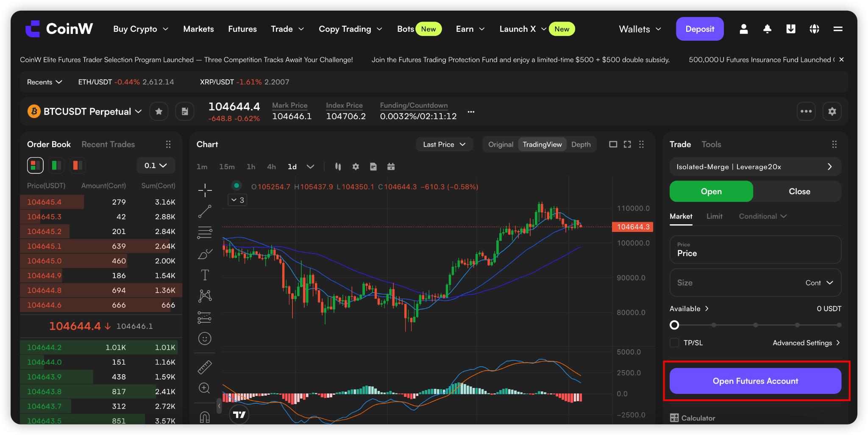Viewport: 868px width, 435px height.
Task: Open Advanced Settings
Action: pyautogui.click(x=806, y=343)
